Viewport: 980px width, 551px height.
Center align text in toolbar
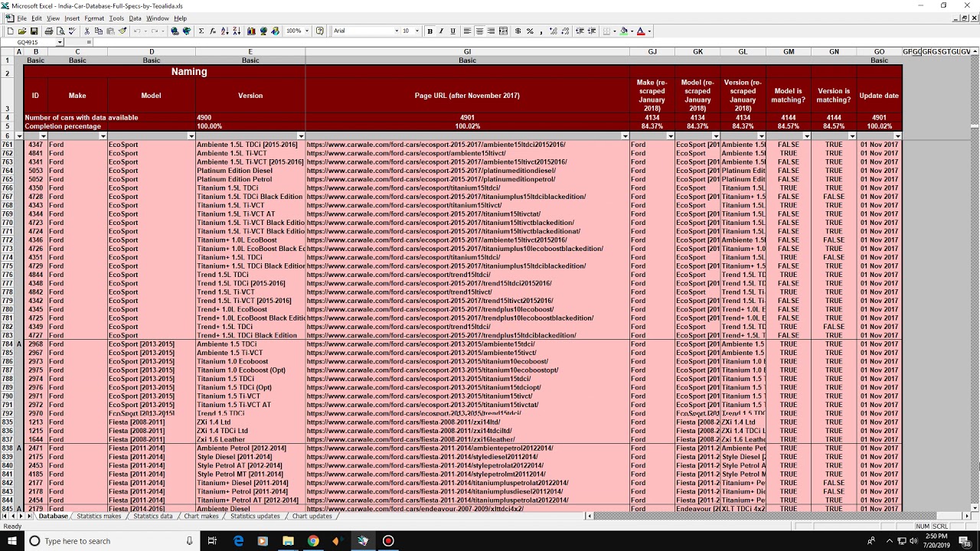pos(479,31)
